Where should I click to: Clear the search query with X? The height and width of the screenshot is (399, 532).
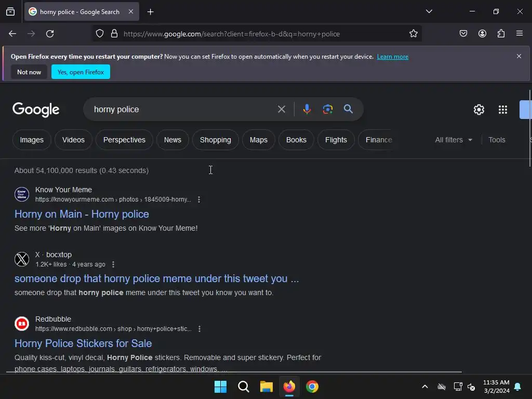281,109
